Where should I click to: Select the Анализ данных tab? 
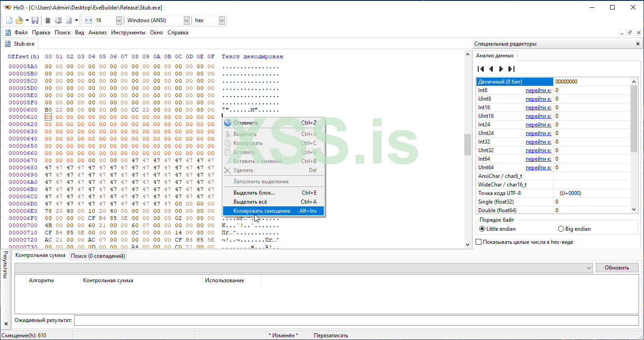coord(495,56)
